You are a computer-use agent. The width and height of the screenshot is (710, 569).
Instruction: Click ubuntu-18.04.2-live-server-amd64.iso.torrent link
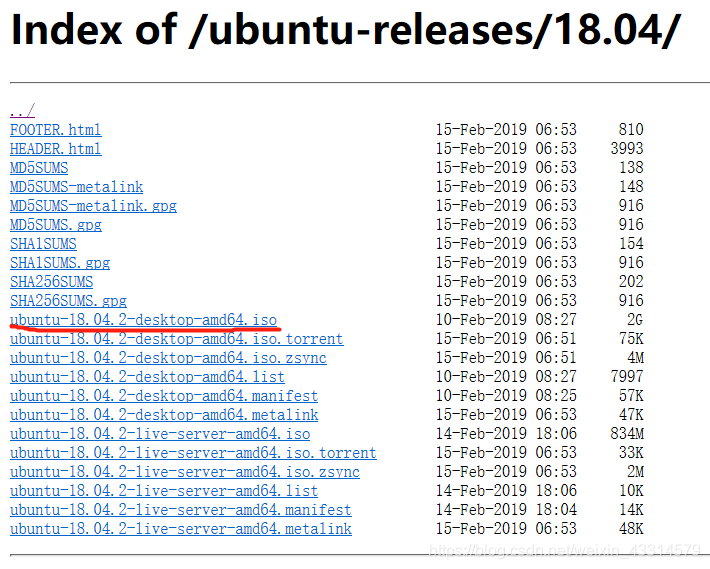(x=193, y=453)
